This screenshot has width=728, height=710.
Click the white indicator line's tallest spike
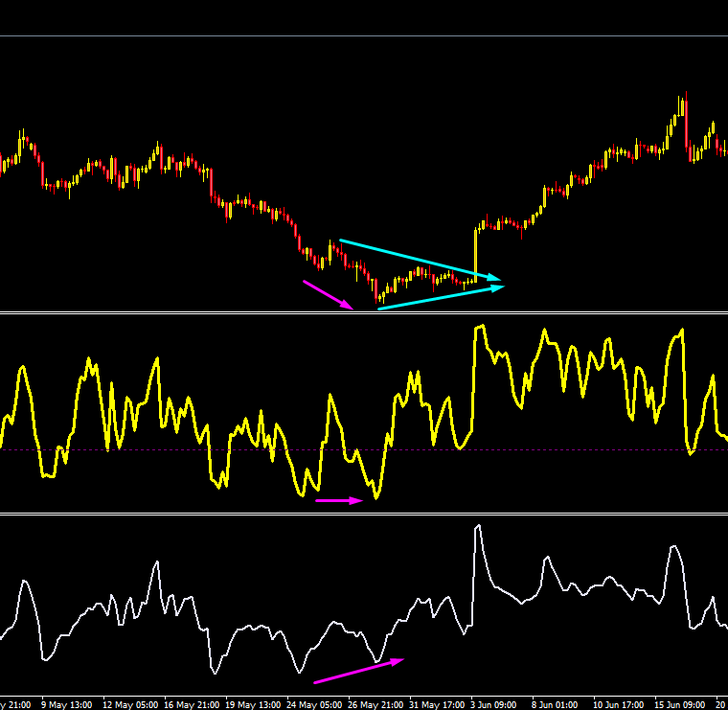(478, 527)
